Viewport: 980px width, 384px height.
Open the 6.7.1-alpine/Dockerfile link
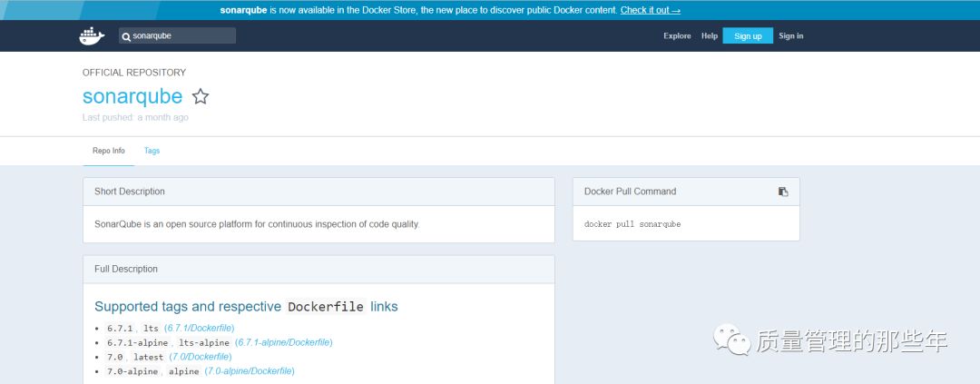pyautogui.click(x=284, y=342)
